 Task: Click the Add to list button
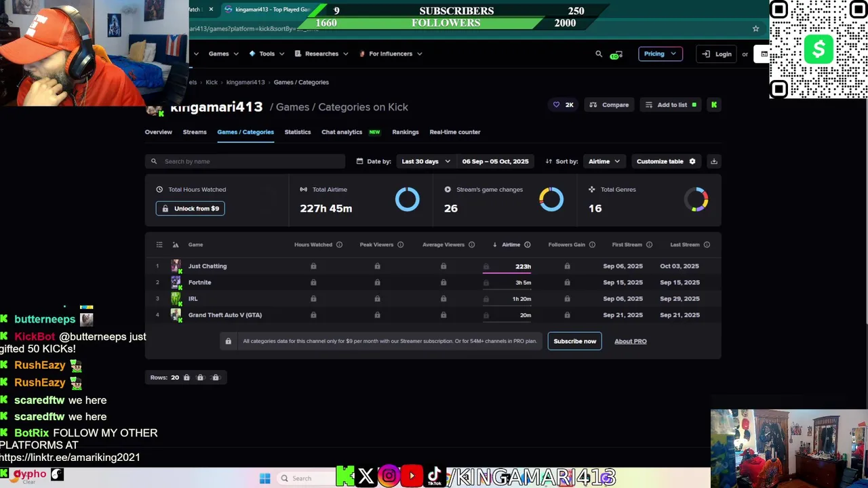click(671, 105)
